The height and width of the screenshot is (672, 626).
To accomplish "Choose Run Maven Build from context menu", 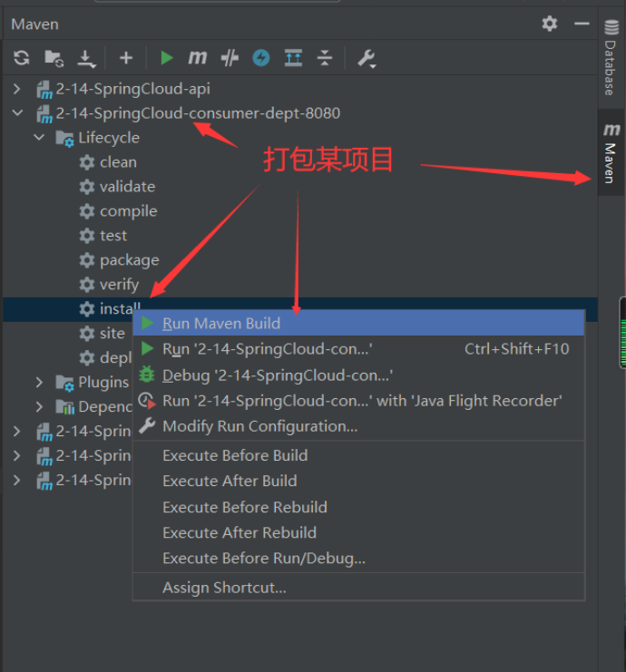I will tap(358, 323).
